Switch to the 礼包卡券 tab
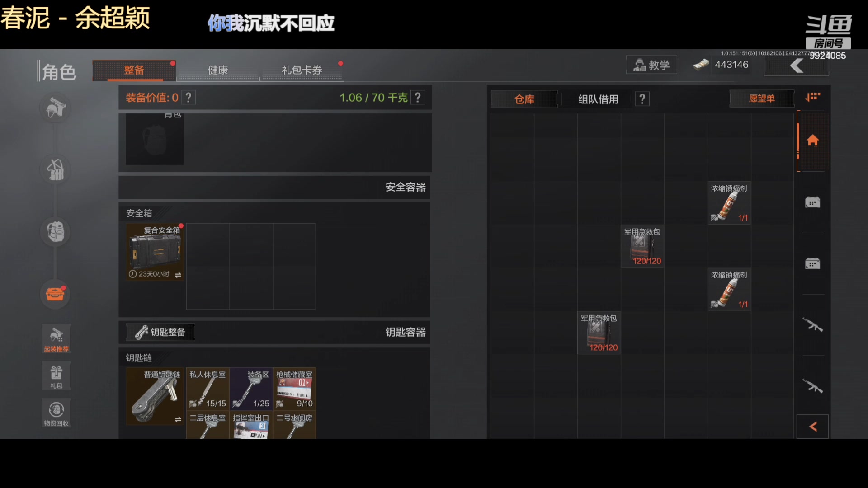Screen dimensions: 868x488 click(302, 70)
